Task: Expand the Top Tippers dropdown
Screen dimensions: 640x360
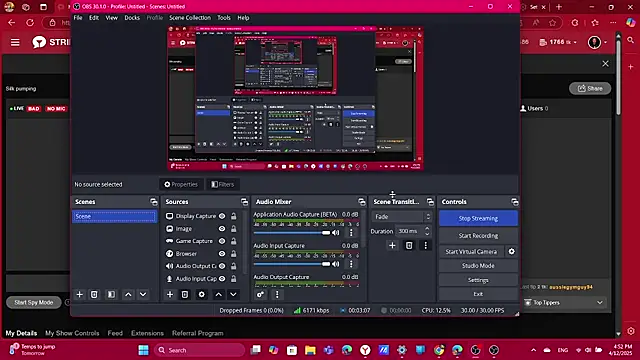Action: point(600,302)
